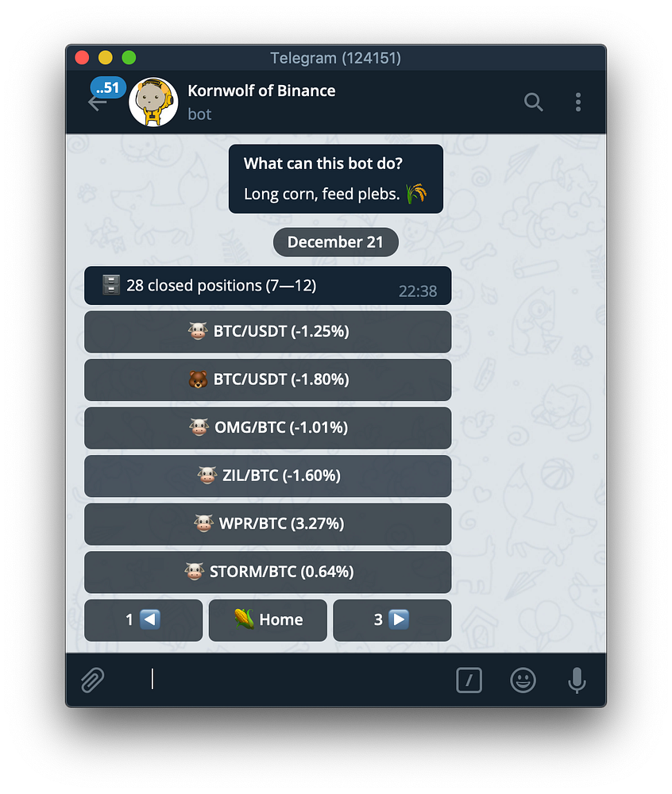Open Kornwolf of Binance chat title

pos(261,91)
